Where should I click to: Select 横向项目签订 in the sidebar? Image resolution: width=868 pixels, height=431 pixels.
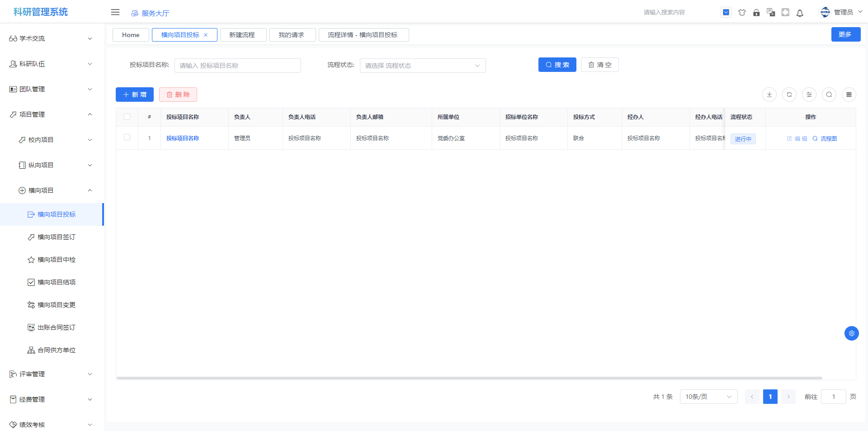[56, 237]
